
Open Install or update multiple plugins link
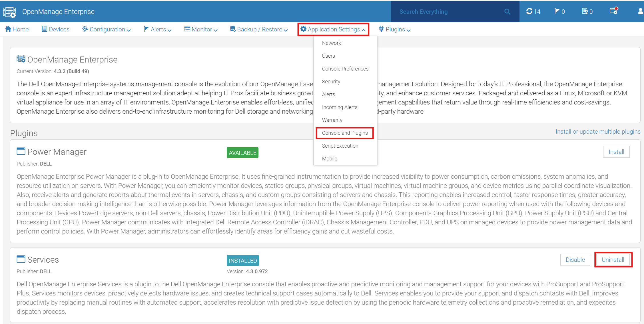[x=598, y=131]
